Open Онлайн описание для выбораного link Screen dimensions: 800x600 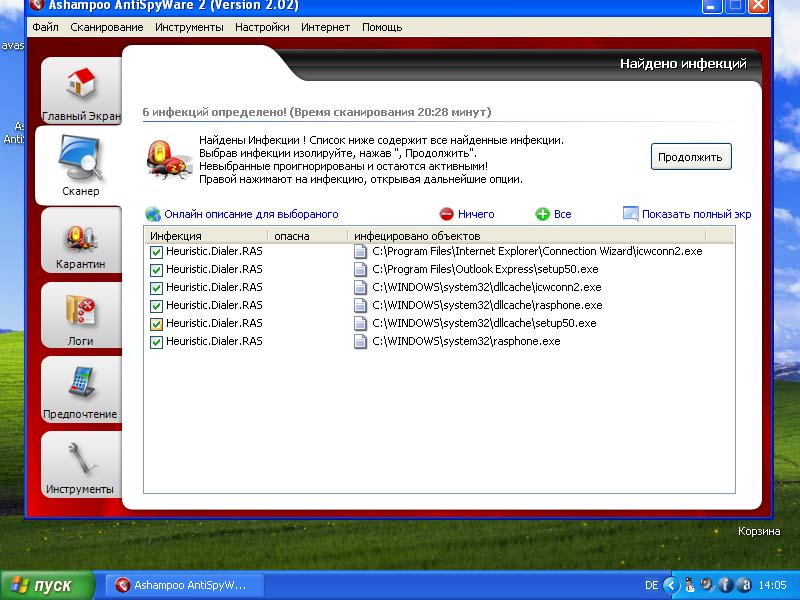(251, 214)
